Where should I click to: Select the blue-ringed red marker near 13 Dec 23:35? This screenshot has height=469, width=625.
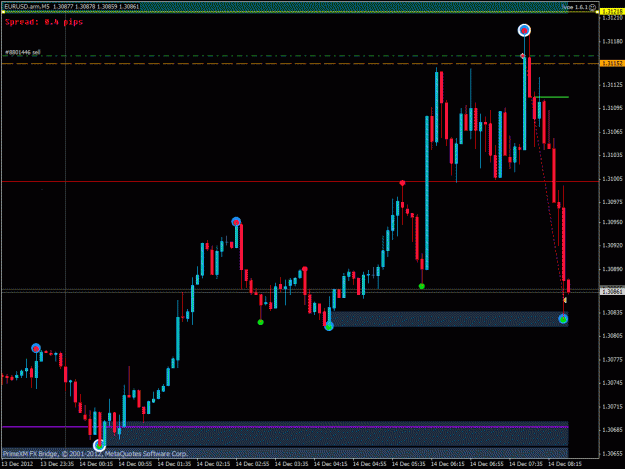tap(36, 348)
